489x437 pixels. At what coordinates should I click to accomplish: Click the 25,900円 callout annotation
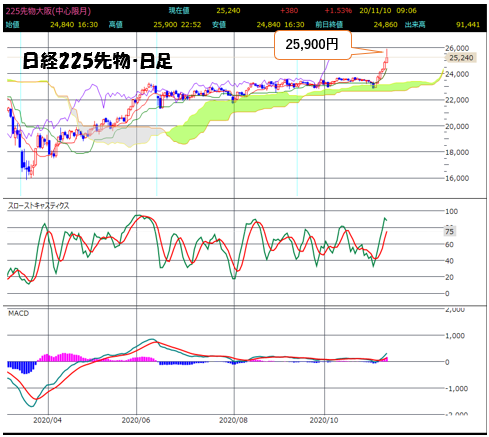click(312, 45)
